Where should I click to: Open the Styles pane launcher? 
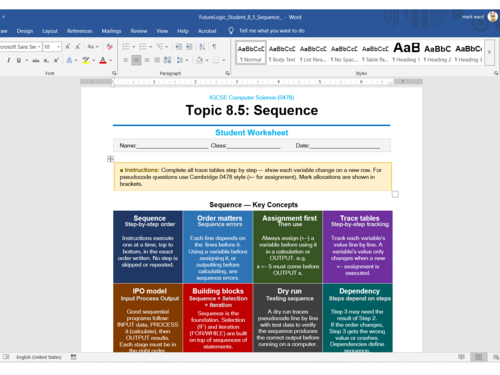click(496, 73)
